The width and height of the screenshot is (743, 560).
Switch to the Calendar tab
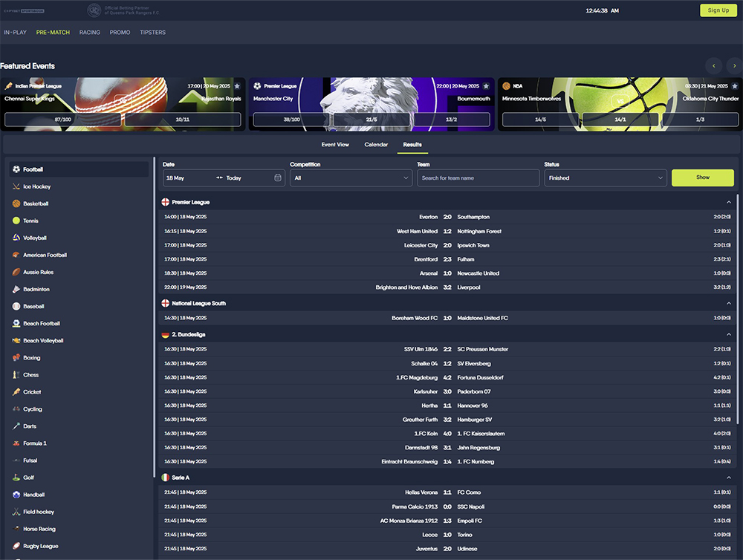[376, 145]
